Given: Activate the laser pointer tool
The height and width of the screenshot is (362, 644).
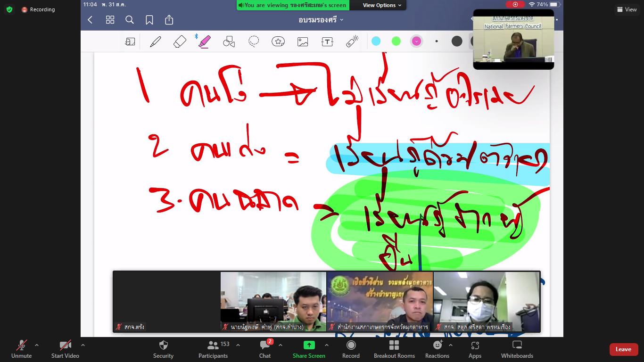Looking at the screenshot, I should [352, 41].
